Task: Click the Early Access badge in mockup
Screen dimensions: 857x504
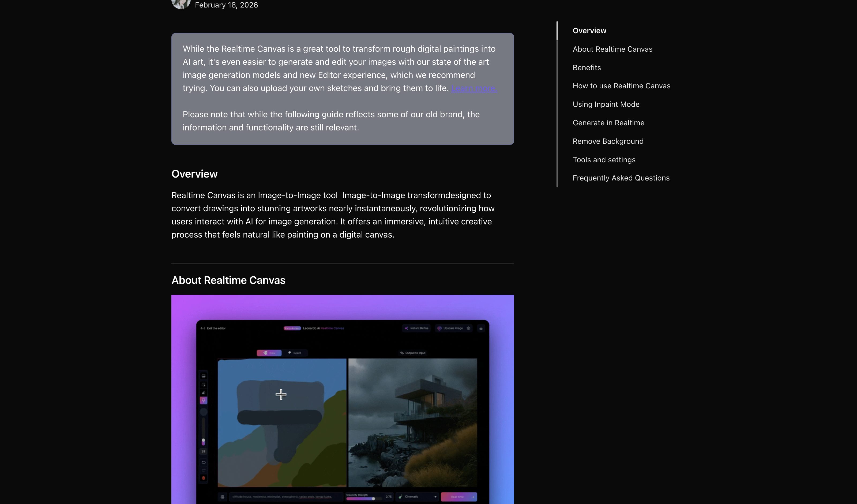Action: pos(292,328)
